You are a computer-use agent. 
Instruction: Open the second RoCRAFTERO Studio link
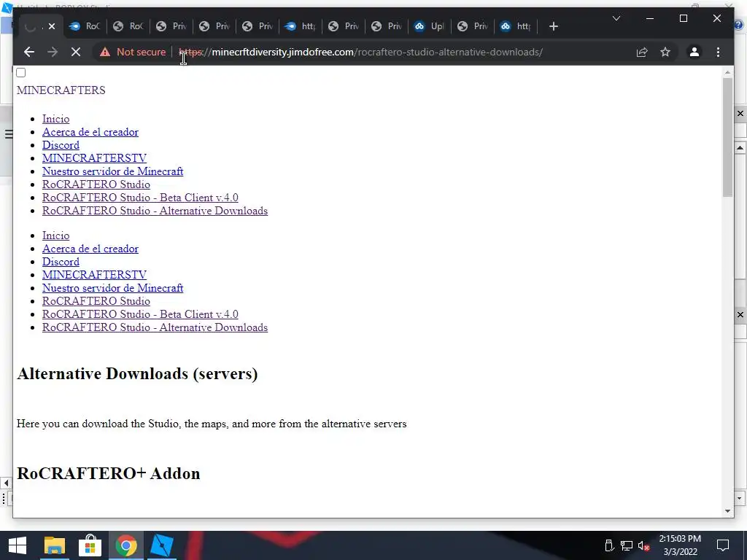(x=96, y=301)
